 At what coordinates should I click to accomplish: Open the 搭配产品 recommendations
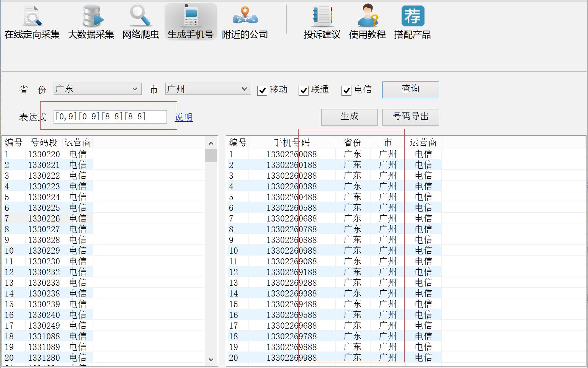pos(413,21)
